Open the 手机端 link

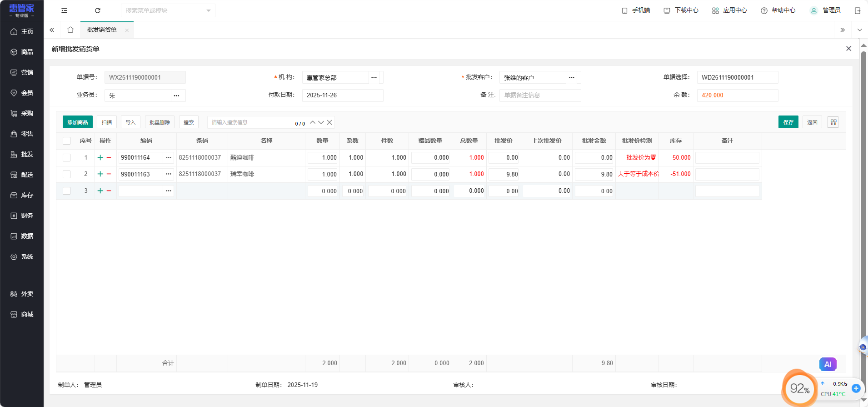(x=636, y=10)
